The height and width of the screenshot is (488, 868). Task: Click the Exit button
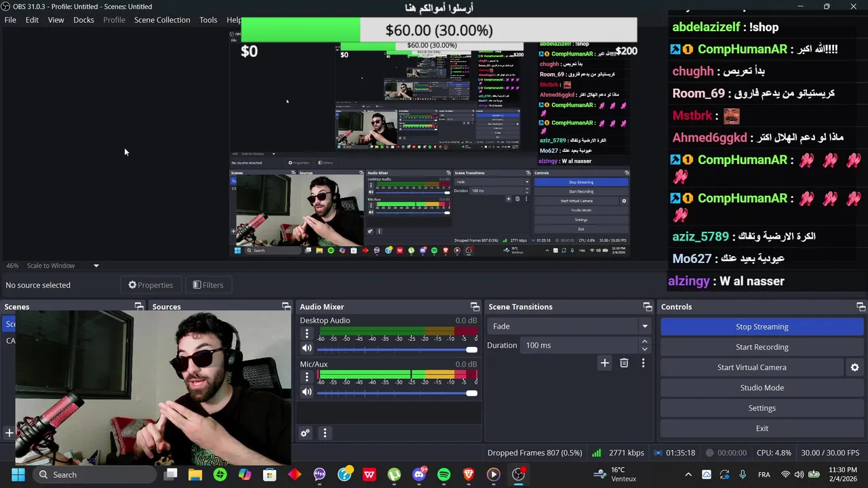click(762, 428)
